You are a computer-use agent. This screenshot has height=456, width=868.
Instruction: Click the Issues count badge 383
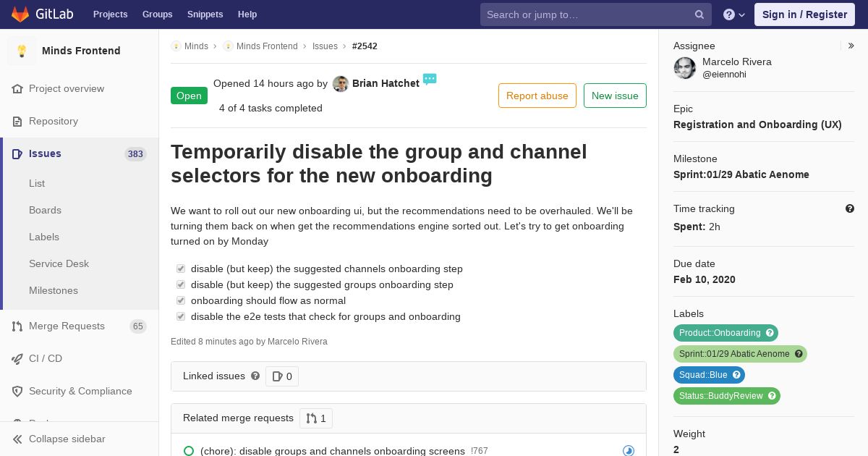[x=135, y=154]
